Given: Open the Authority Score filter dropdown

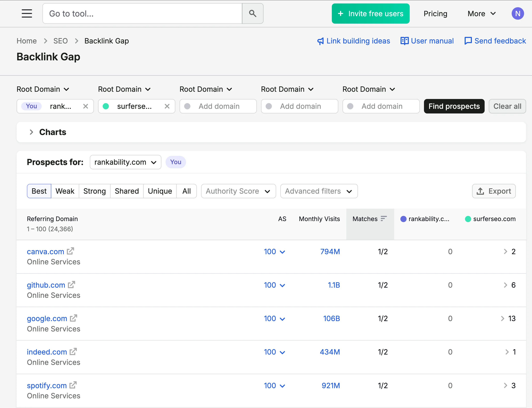Looking at the screenshot, I should pos(238,191).
